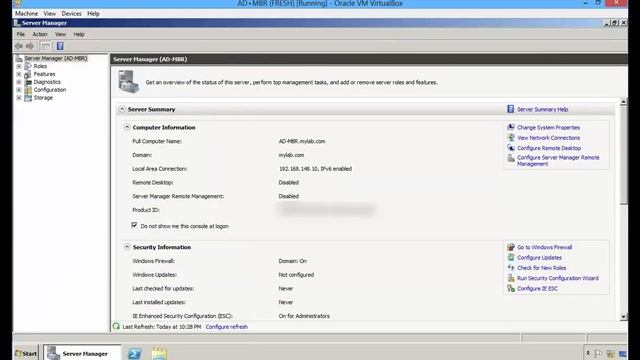Click the View Network Connections icon

coord(511,138)
